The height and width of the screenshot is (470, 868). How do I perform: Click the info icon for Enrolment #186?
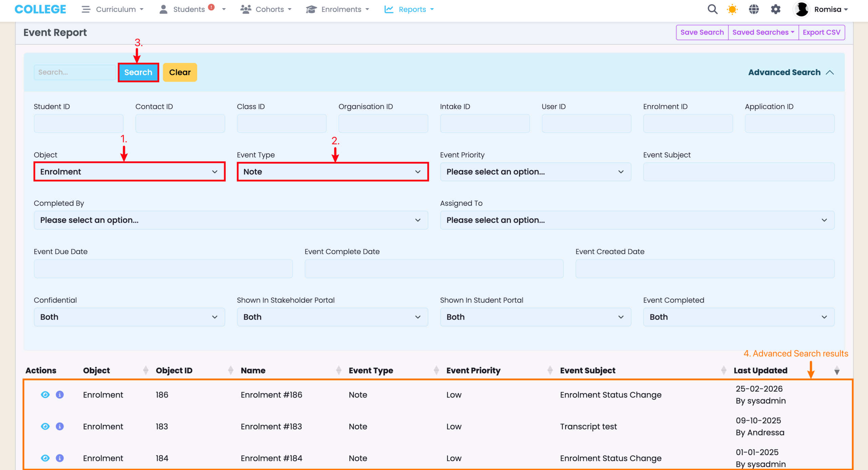point(60,395)
